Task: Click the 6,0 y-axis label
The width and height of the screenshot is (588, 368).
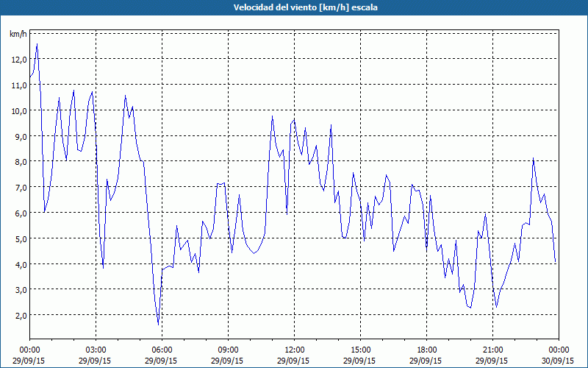Action: click(x=21, y=213)
